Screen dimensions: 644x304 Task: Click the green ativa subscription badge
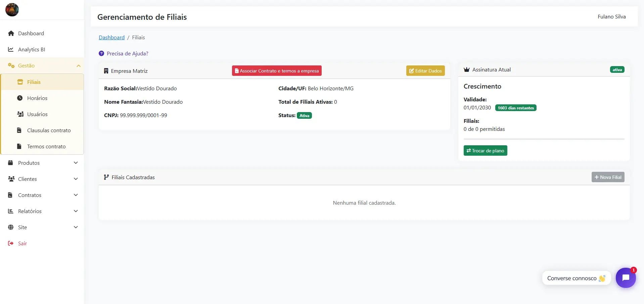coord(617,70)
